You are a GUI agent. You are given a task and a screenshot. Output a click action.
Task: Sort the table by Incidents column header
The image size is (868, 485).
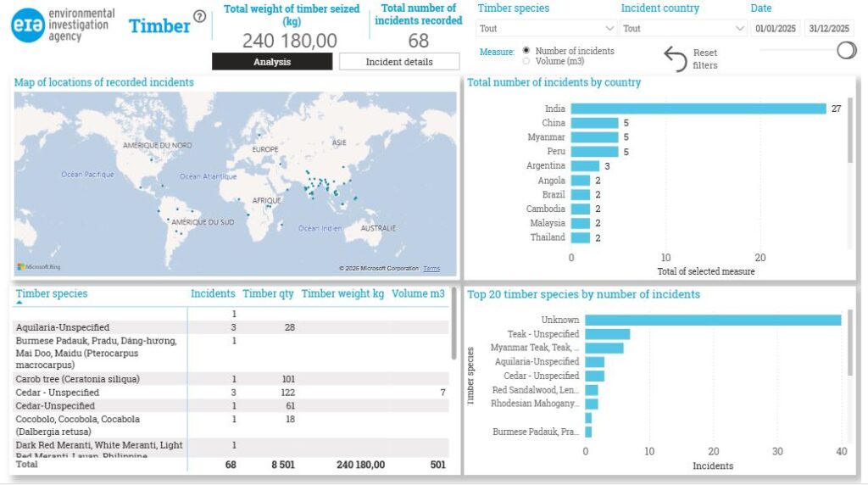(x=213, y=294)
